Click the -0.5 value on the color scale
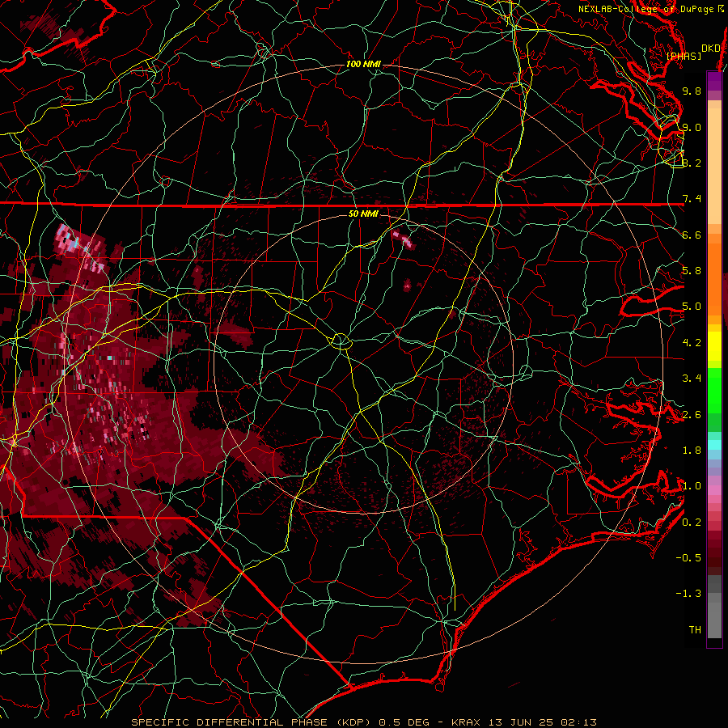The image size is (728, 728). click(688, 558)
